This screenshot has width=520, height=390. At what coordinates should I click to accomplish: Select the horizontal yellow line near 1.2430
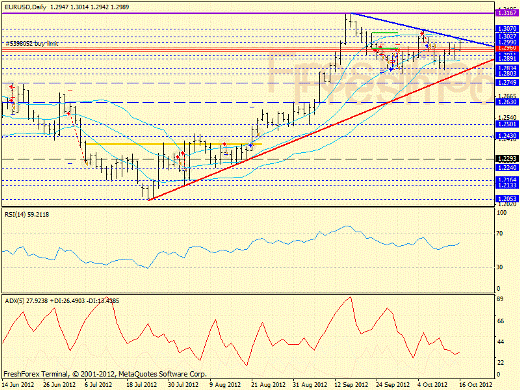point(173,144)
